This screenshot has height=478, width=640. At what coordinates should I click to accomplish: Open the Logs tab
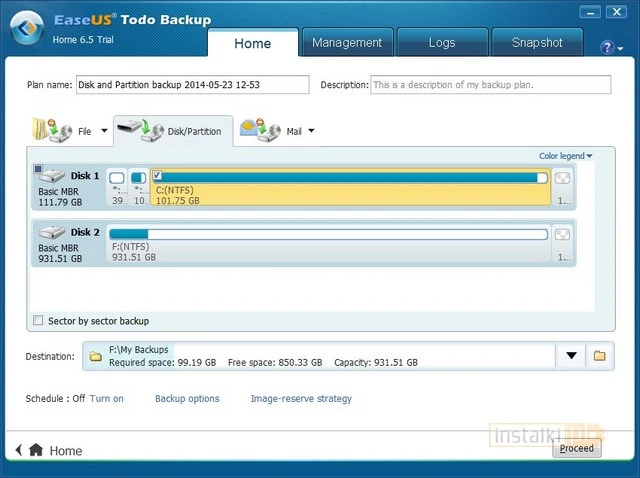coord(442,42)
